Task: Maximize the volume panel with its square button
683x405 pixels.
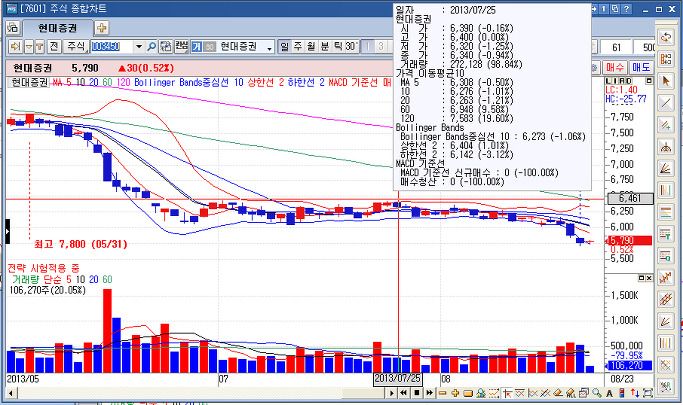Action: point(642,278)
